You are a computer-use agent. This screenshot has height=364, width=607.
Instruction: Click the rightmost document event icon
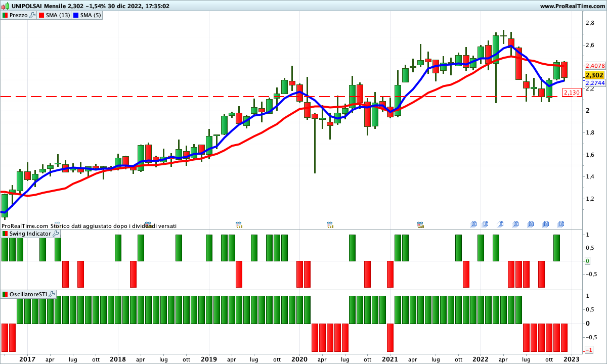click(561, 224)
